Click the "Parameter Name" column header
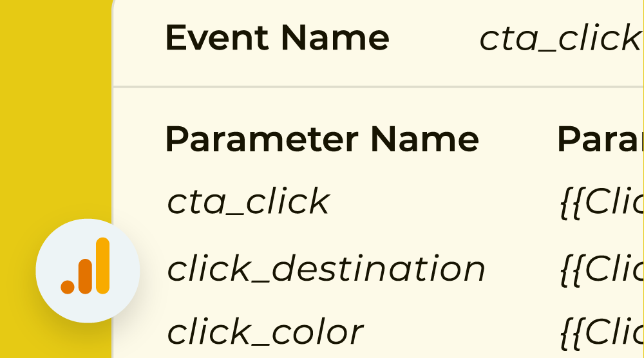 click(x=321, y=138)
